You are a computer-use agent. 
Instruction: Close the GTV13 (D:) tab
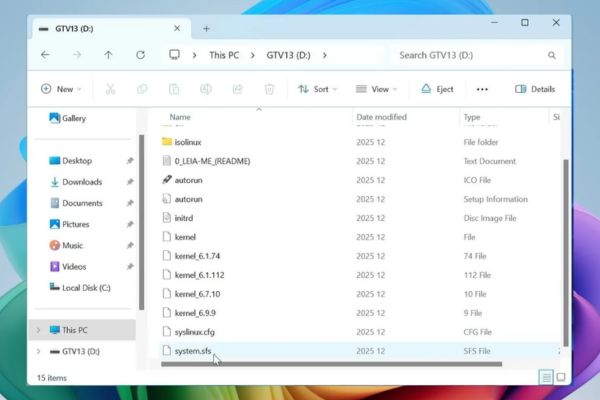click(x=177, y=28)
